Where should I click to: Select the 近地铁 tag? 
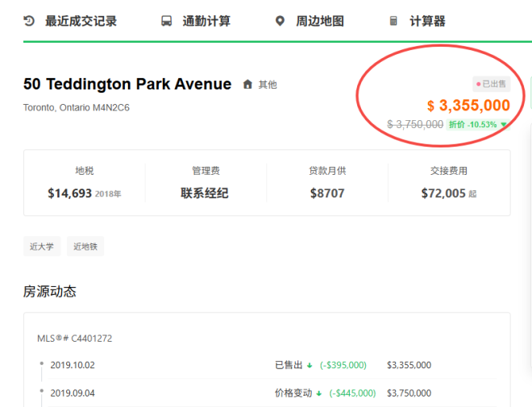[85, 247]
